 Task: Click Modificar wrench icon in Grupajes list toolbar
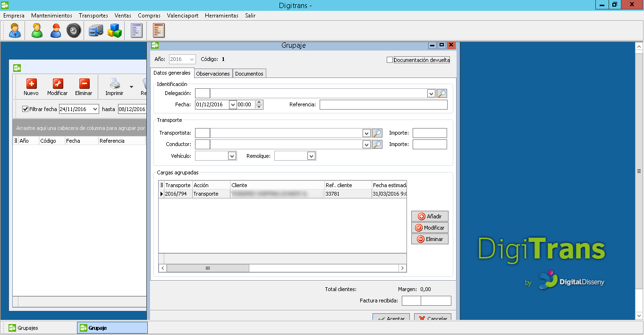point(58,87)
